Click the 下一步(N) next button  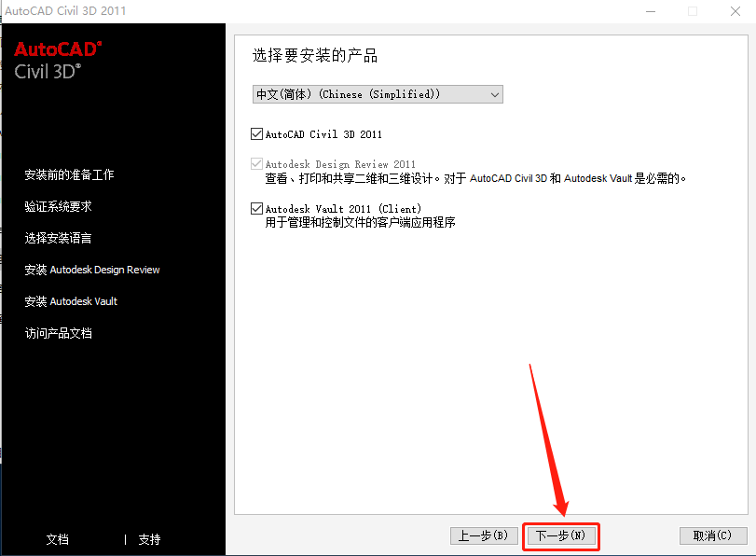(561, 535)
